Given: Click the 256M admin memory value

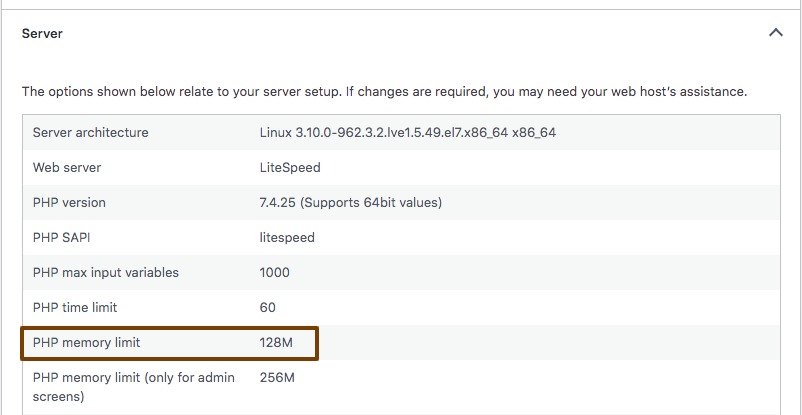Looking at the screenshot, I should (x=277, y=377).
